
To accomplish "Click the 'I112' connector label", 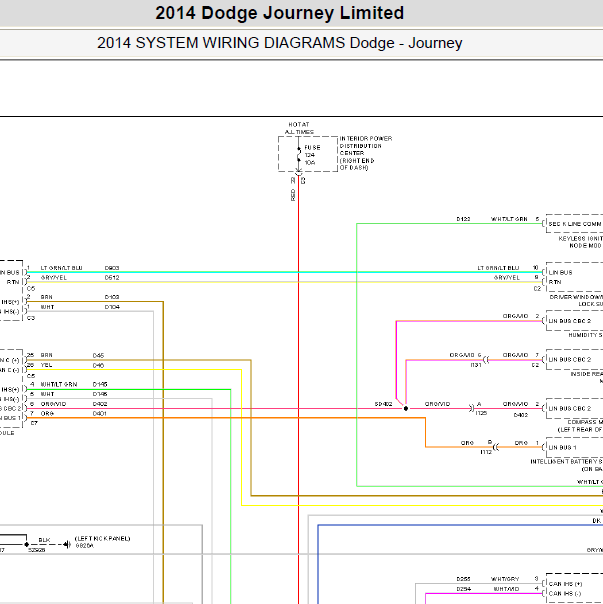I will (486, 452).
